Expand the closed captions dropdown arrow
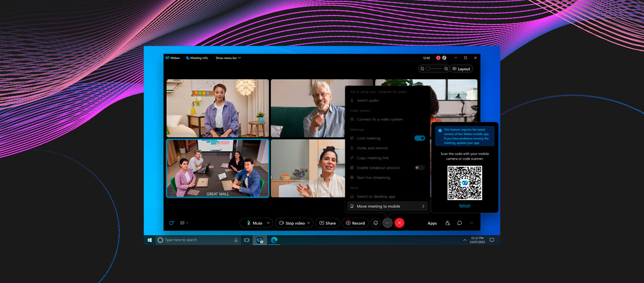 (x=187, y=223)
